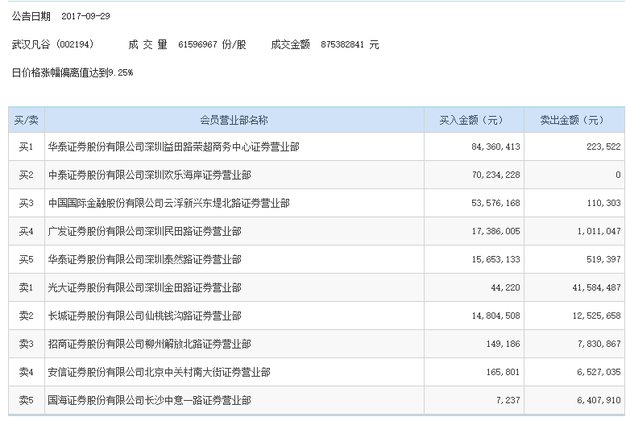Select the 买5 row label
The height and width of the screenshot is (421, 630).
26,260
